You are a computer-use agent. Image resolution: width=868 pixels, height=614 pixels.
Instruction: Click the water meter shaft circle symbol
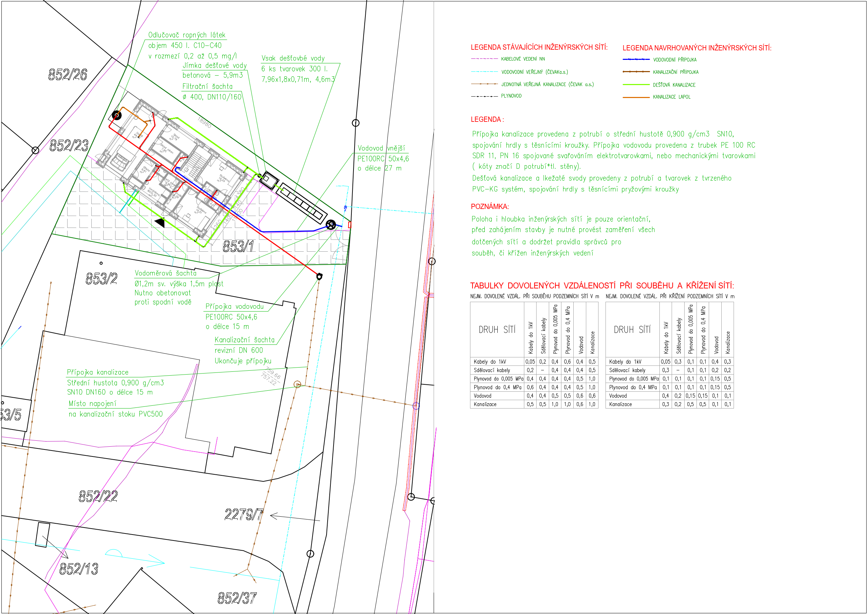(331, 225)
